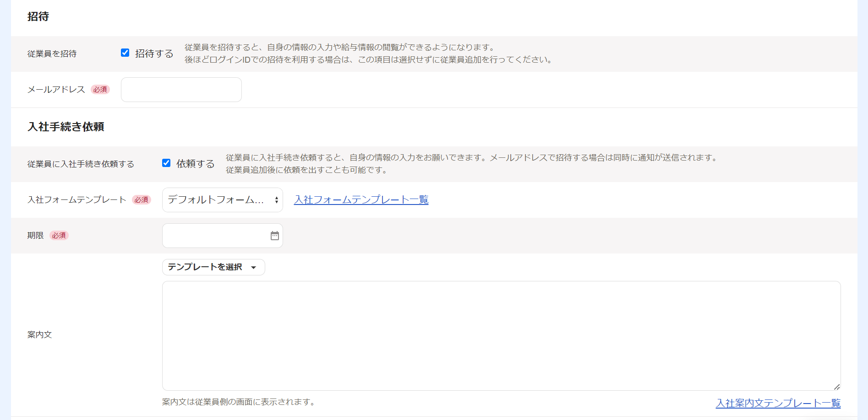
Task: Click the 招待 section heading
Action: pyautogui.click(x=38, y=16)
